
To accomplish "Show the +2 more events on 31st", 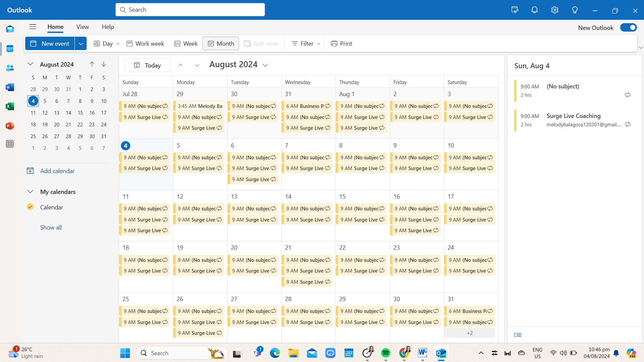I will (x=470, y=333).
